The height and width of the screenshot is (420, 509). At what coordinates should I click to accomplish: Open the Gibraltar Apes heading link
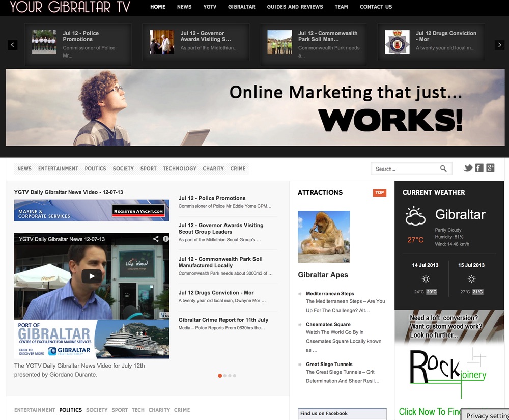point(323,275)
